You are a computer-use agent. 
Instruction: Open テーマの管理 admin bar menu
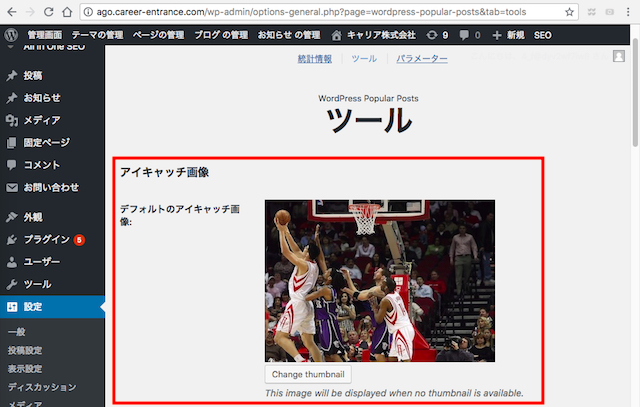click(x=97, y=35)
